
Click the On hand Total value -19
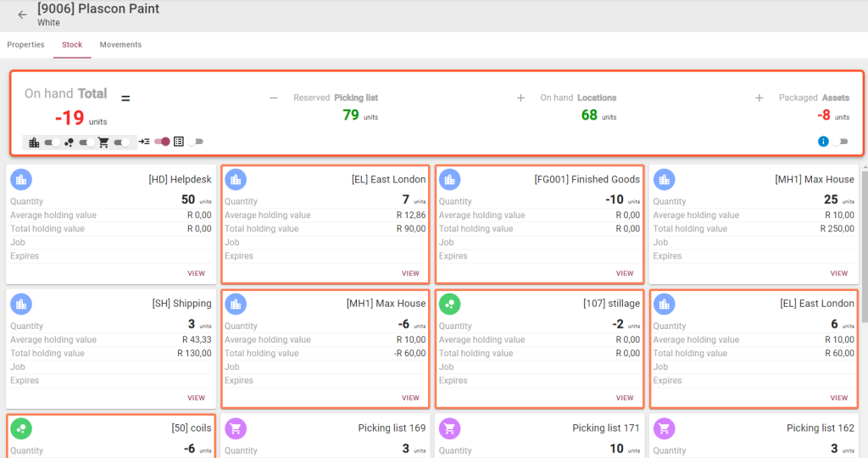(70, 118)
